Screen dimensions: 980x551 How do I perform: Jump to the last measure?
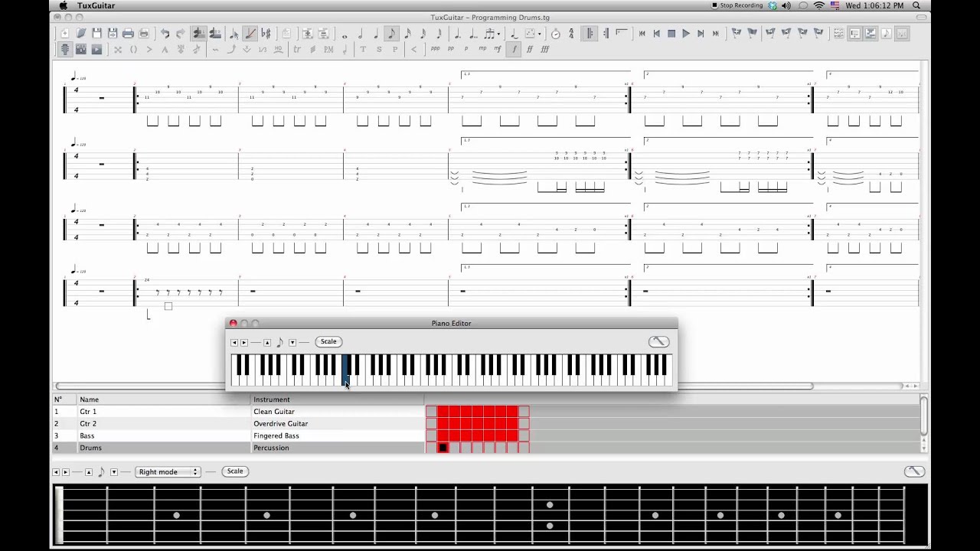(715, 34)
